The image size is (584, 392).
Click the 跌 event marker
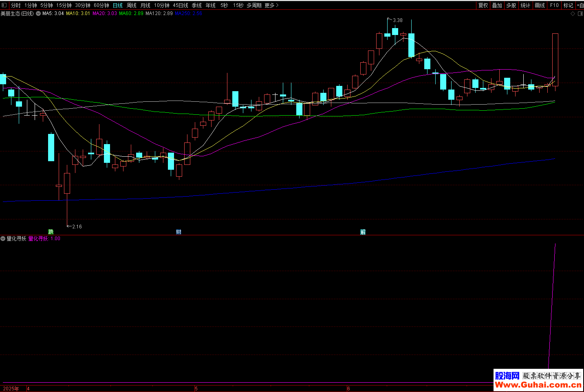tap(51, 232)
